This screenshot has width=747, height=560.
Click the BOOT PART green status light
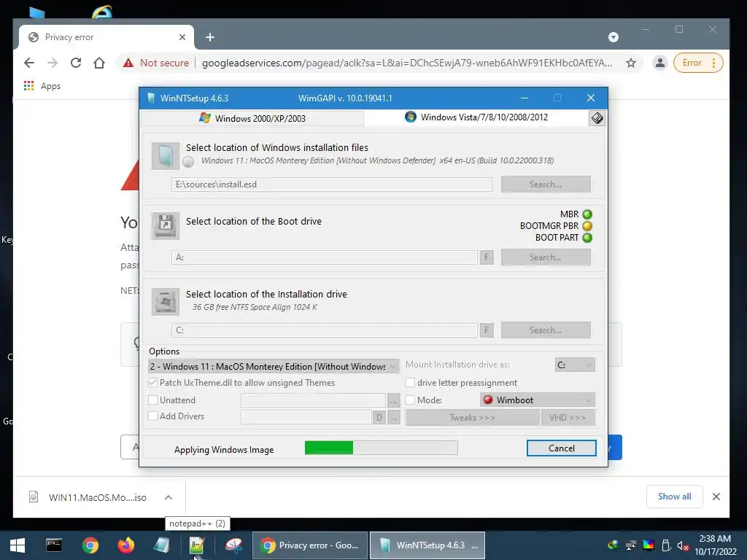pos(587,238)
